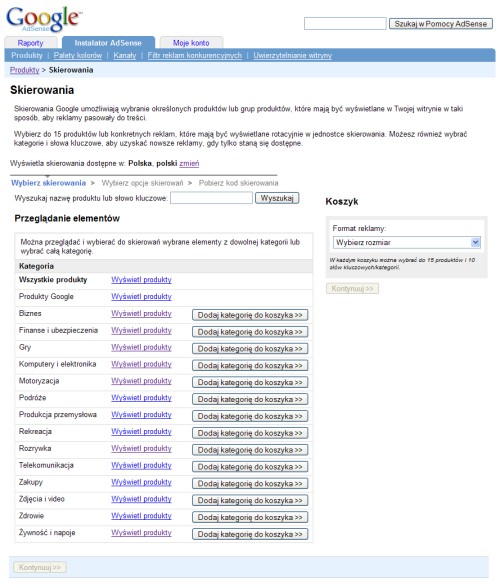Add Biznes category to the basket

(x=250, y=315)
